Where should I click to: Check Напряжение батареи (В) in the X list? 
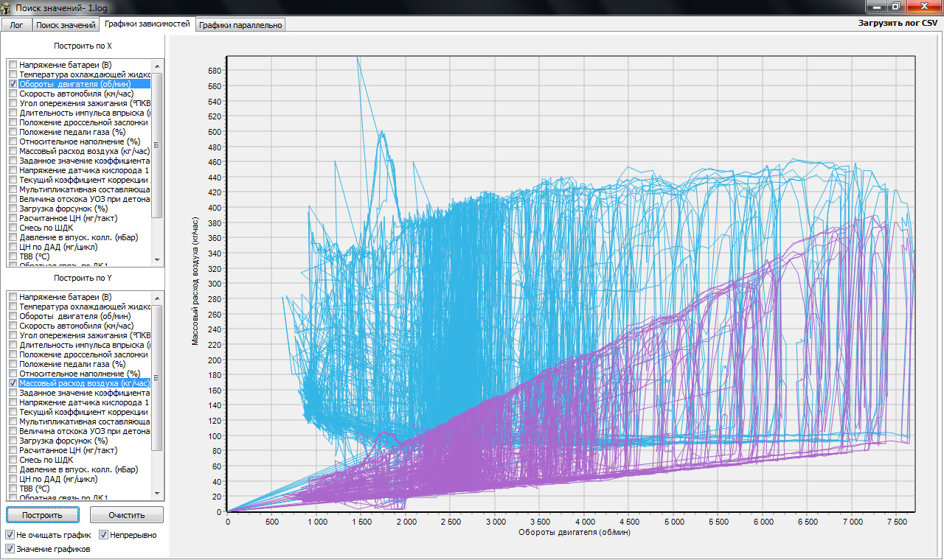coord(13,65)
